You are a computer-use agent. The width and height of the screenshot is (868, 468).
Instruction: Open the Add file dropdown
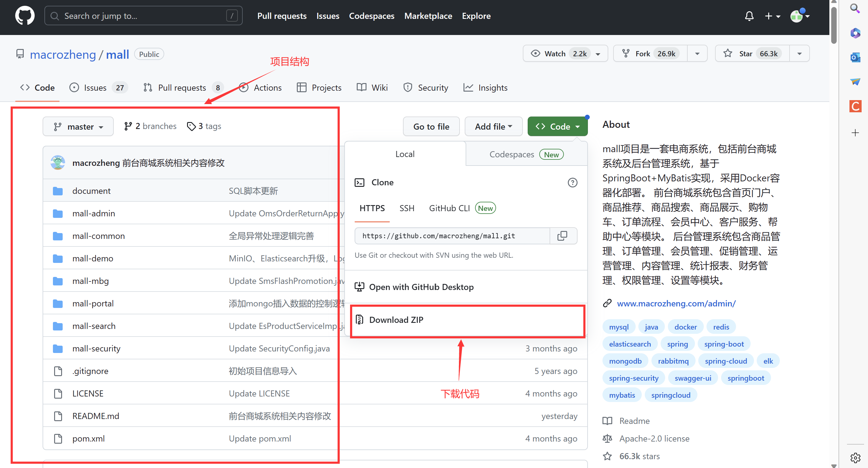(493, 127)
